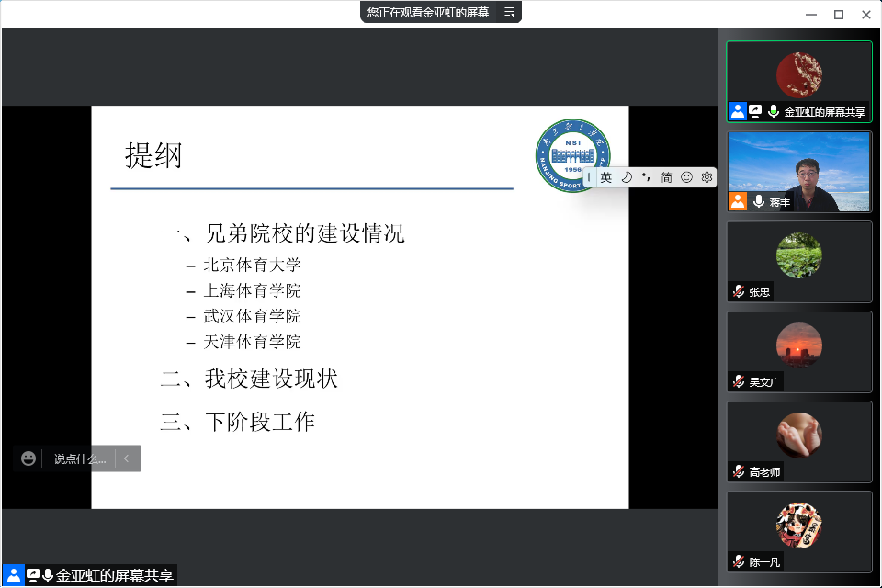Click 高老师's muted microphone icon

[738, 471]
